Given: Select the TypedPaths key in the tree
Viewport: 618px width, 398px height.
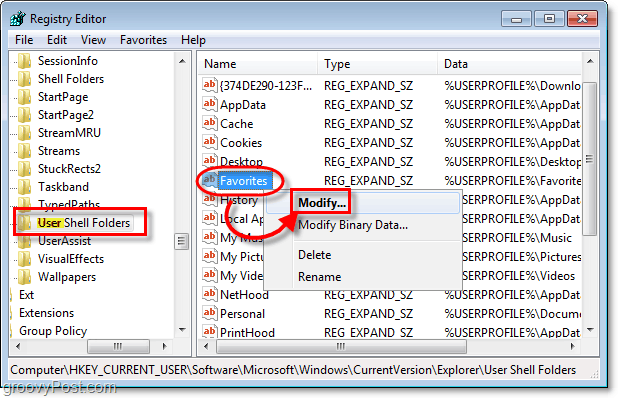Looking at the screenshot, I should point(69,204).
